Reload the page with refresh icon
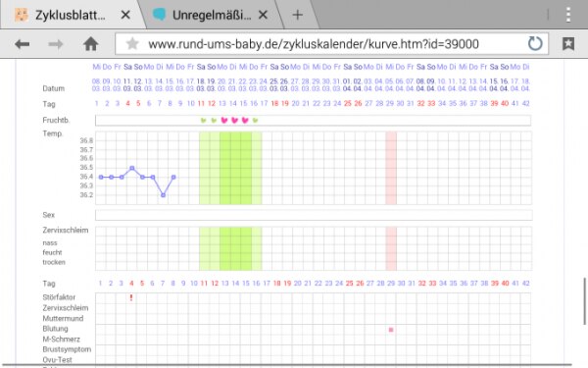 point(535,44)
